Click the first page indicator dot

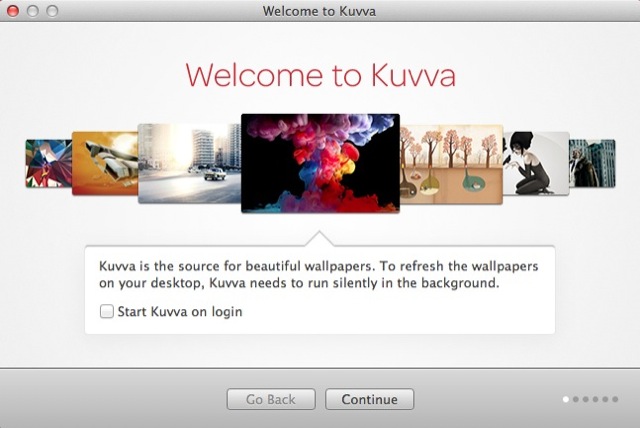(x=566, y=399)
